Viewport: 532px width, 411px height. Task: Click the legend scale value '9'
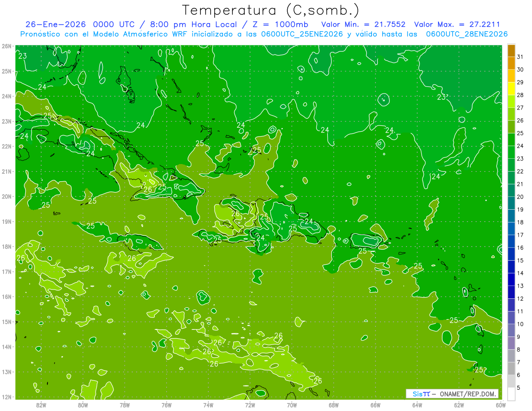coord(519,337)
